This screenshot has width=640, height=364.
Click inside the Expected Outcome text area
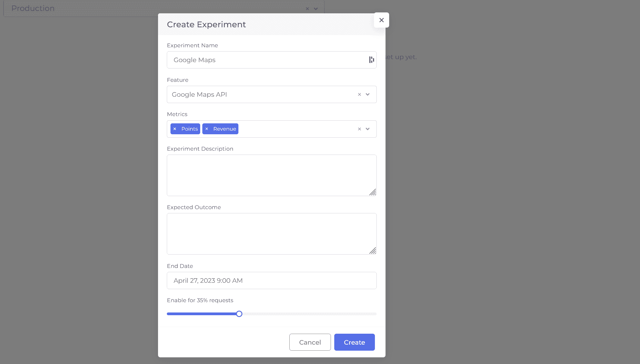point(271,233)
